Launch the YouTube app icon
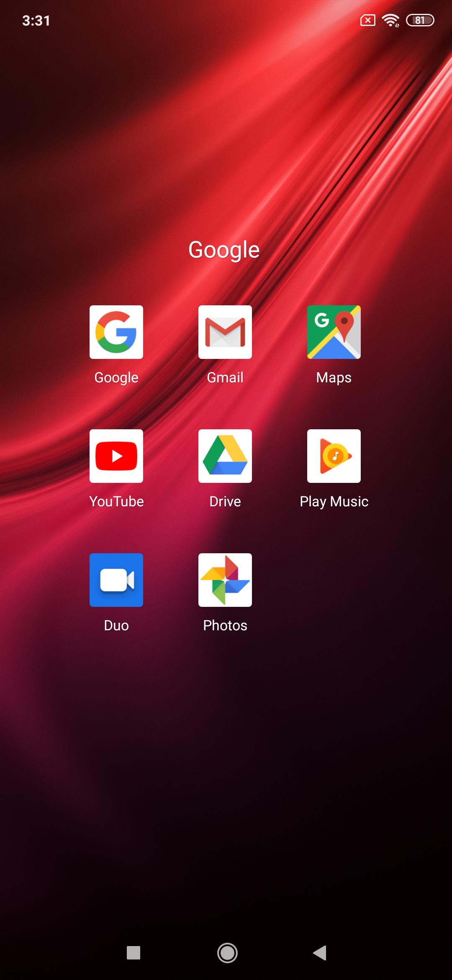The width and height of the screenshot is (452, 980). [x=116, y=456]
